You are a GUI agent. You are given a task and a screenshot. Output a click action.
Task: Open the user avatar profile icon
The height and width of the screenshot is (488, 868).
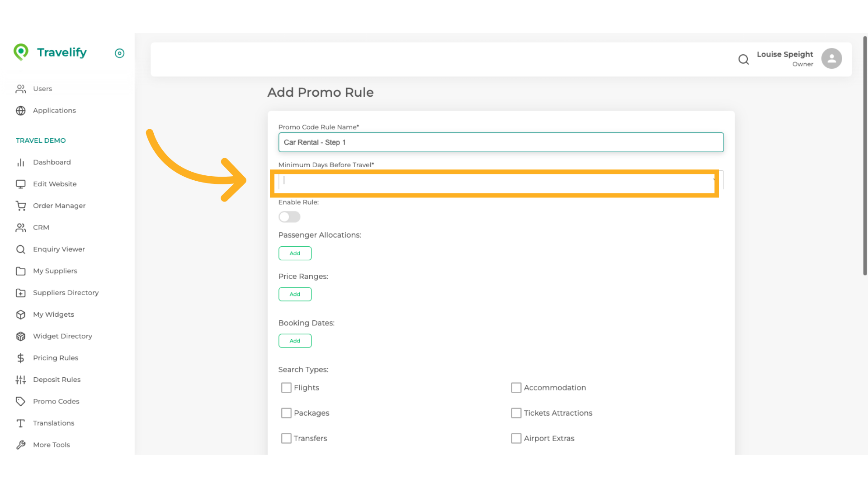831,59
